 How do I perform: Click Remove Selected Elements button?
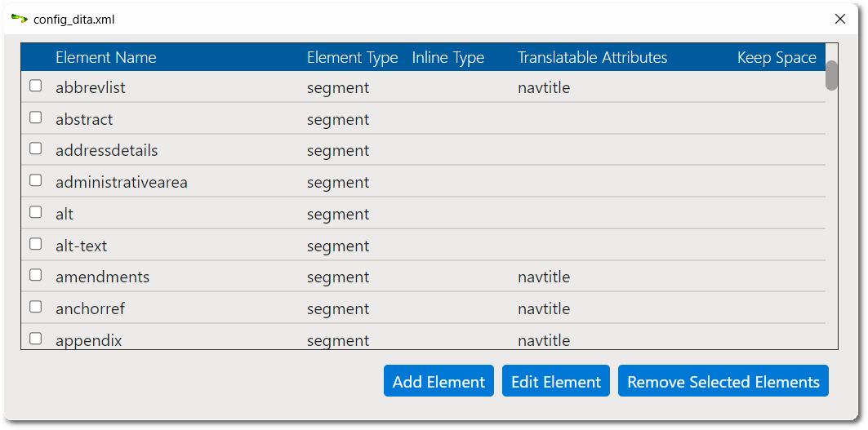pos(723,381)
